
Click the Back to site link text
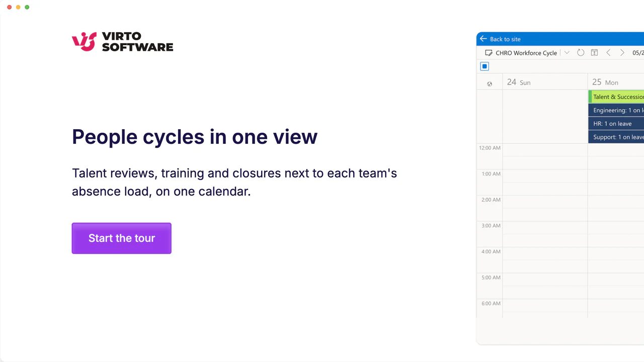pos(505,39)
